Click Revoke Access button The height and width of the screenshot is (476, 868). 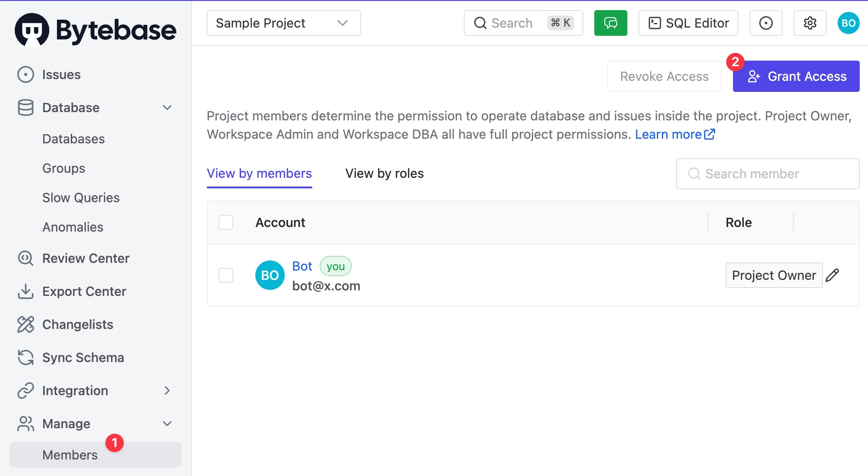click(x=664, y=76)
